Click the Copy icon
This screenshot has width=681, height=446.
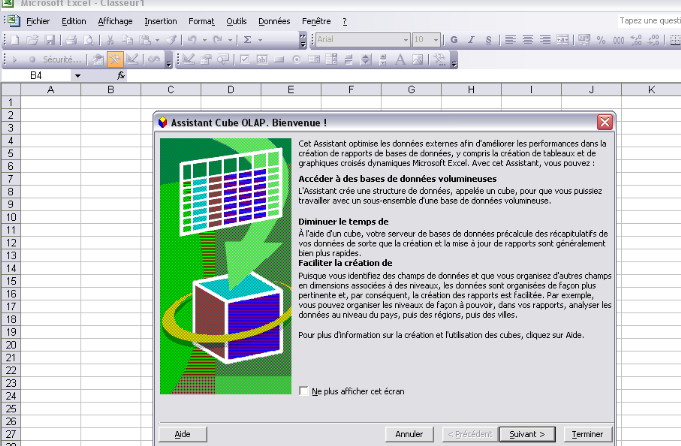[x=127, y=40]
